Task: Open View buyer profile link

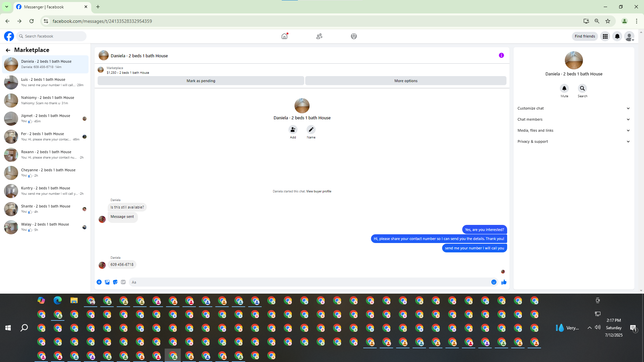Action: (318, 191)
